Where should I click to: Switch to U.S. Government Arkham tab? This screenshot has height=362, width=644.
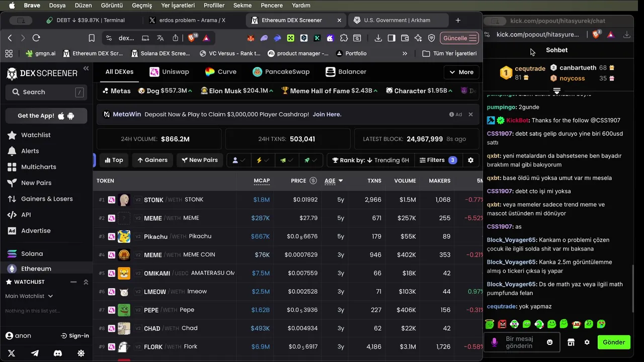(x=397, y=20)
